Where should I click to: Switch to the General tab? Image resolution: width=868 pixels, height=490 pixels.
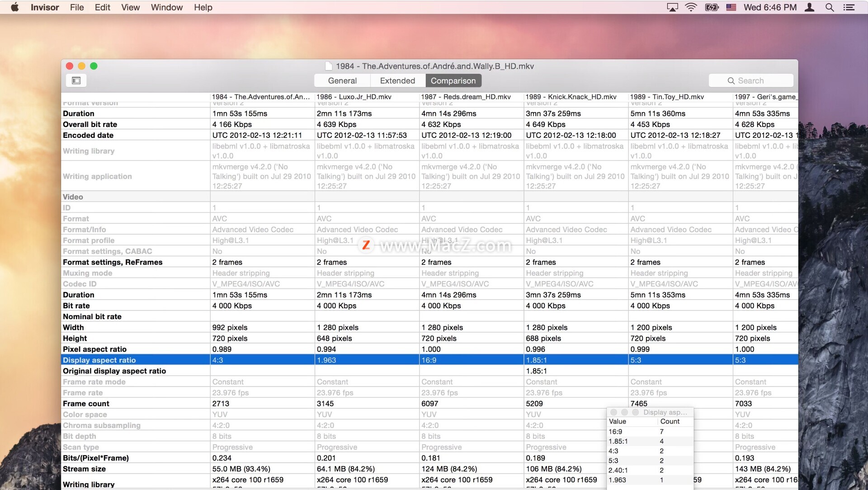(342, 80)
